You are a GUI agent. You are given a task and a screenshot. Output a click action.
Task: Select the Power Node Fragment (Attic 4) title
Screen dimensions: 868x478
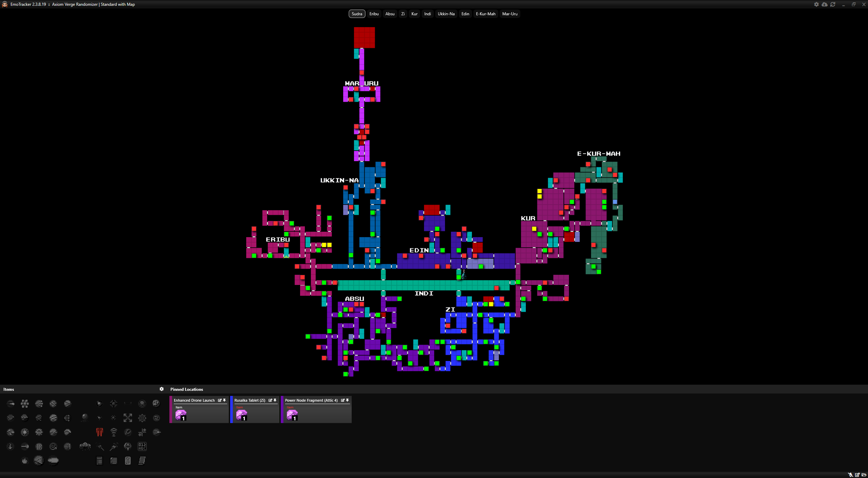tap(311, 400)
